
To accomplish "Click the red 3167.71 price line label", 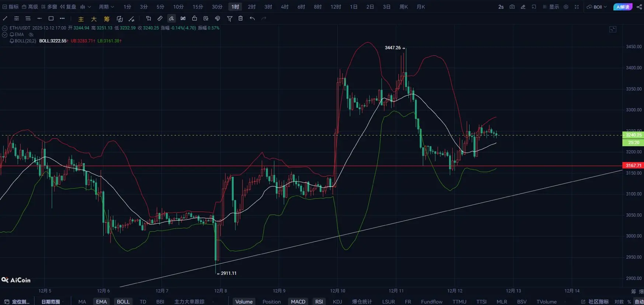I will (633, 165).
